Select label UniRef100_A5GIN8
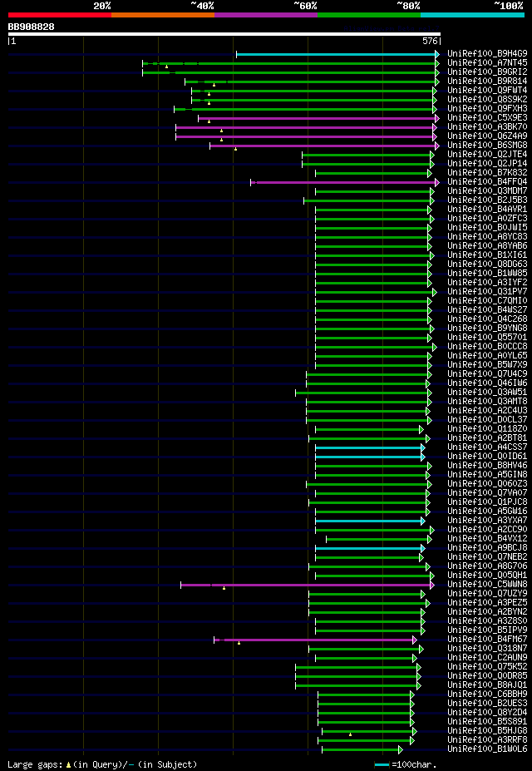 click(x=488, y=475)
